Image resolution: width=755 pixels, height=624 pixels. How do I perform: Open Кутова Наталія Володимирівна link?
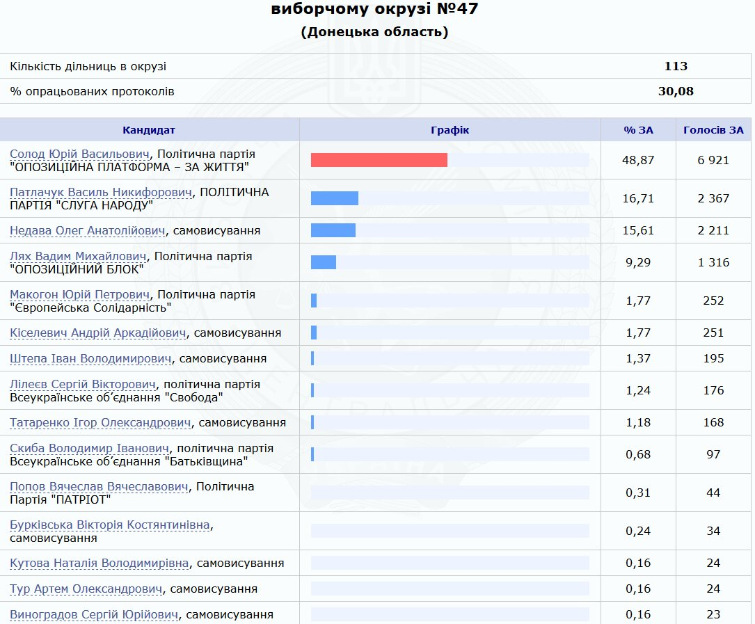click(100, 563)
